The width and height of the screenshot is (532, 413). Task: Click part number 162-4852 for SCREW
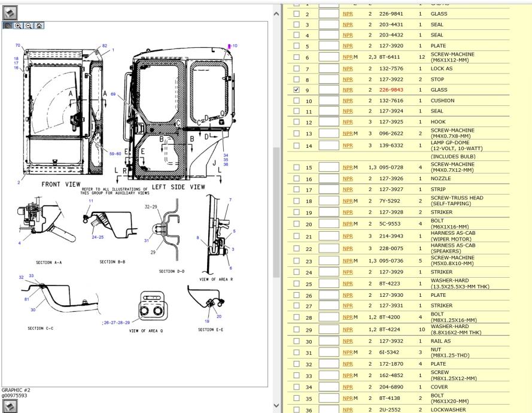391,375
